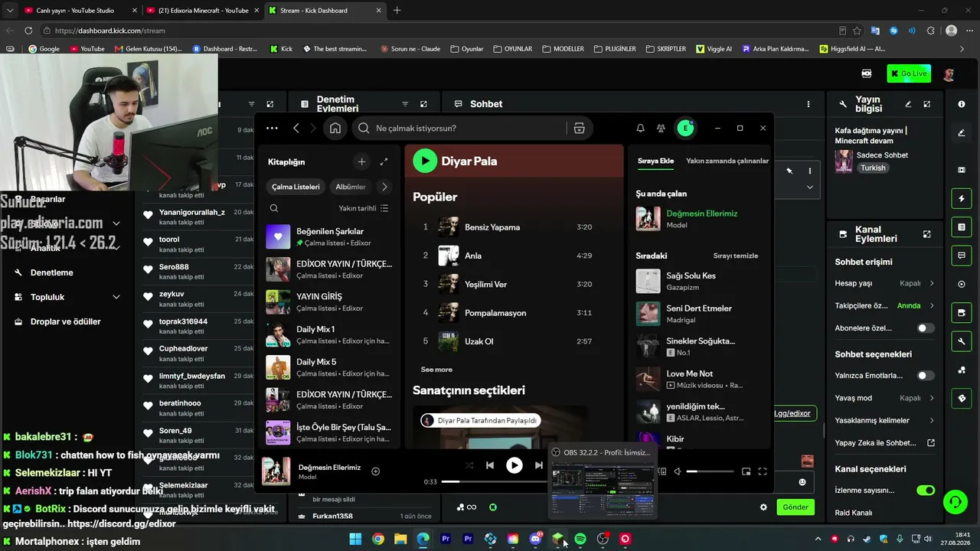The image size is (980, 551).
Task: Click lightning bolt icon in Kick right rail
Action: (x=962, y=199)
